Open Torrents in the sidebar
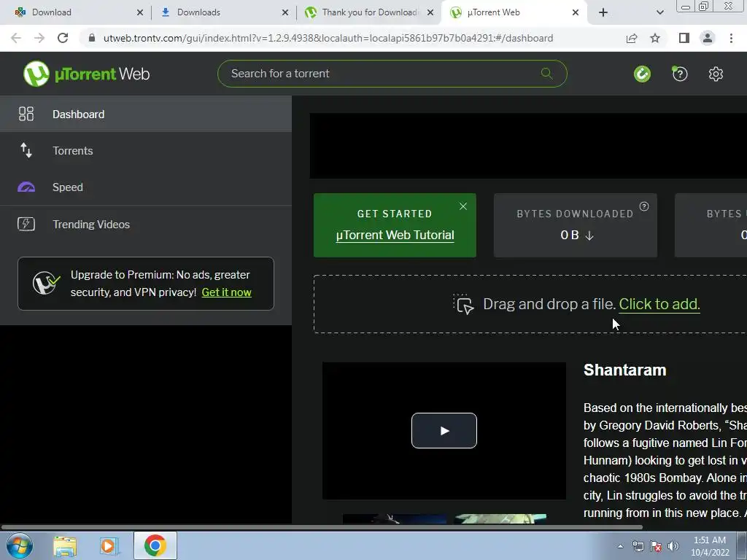 click(146, 150)
